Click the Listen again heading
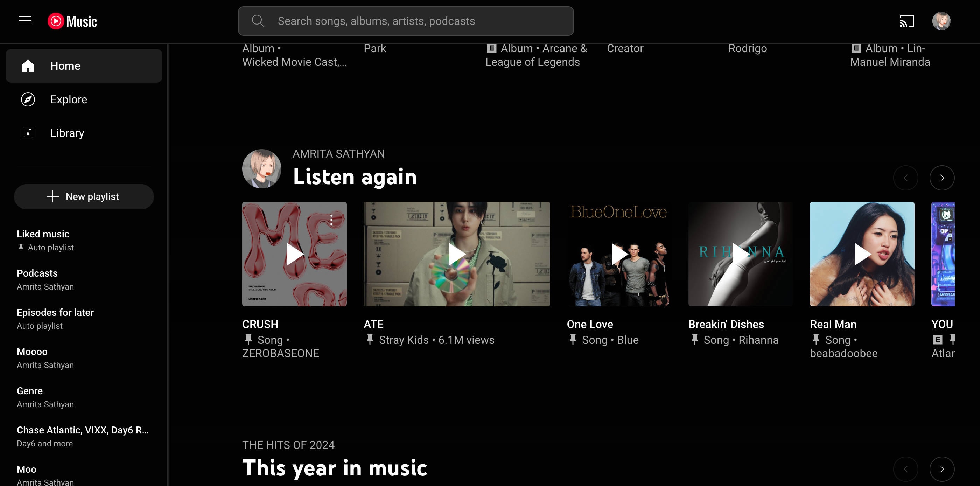Viewport: 980px width, 486px height. click(355, 177)
